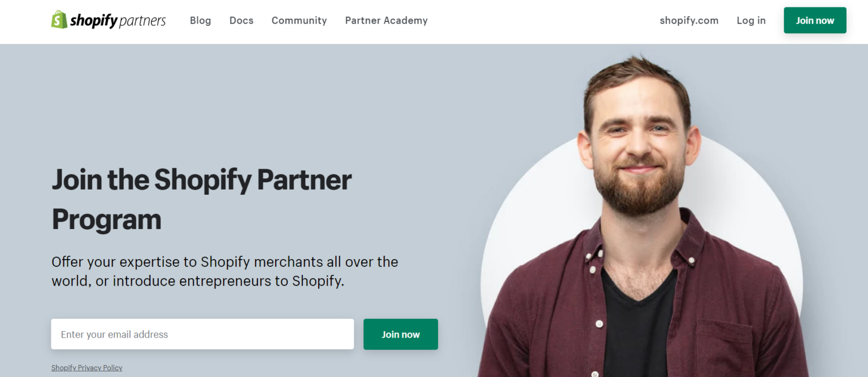Visit the shopify.com header link
The image size is (868, 377).
click(x=689, y=20)
